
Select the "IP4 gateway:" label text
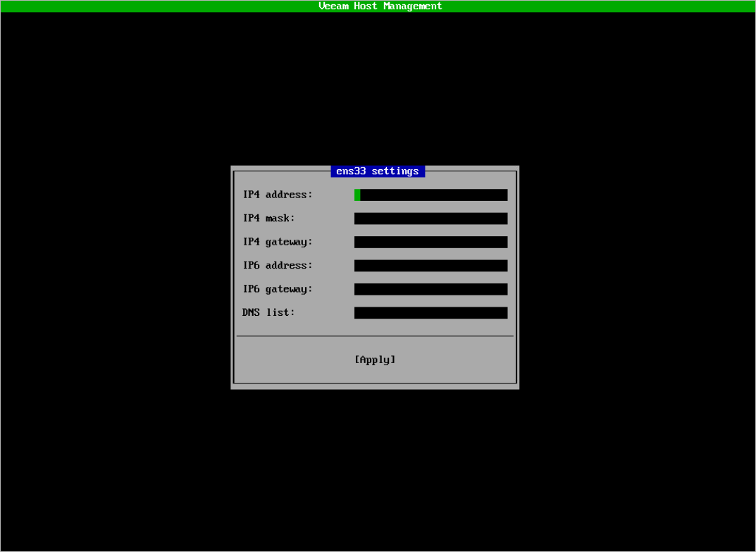tap(278, 242)
